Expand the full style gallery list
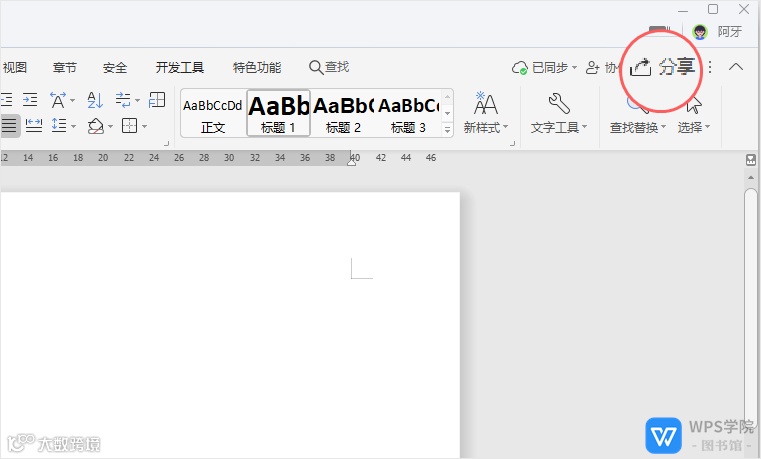761x459 pixels. (447, 129)
